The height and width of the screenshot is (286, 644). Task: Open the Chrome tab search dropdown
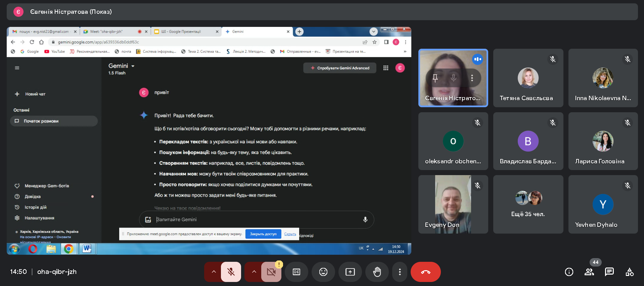[374, 32]
